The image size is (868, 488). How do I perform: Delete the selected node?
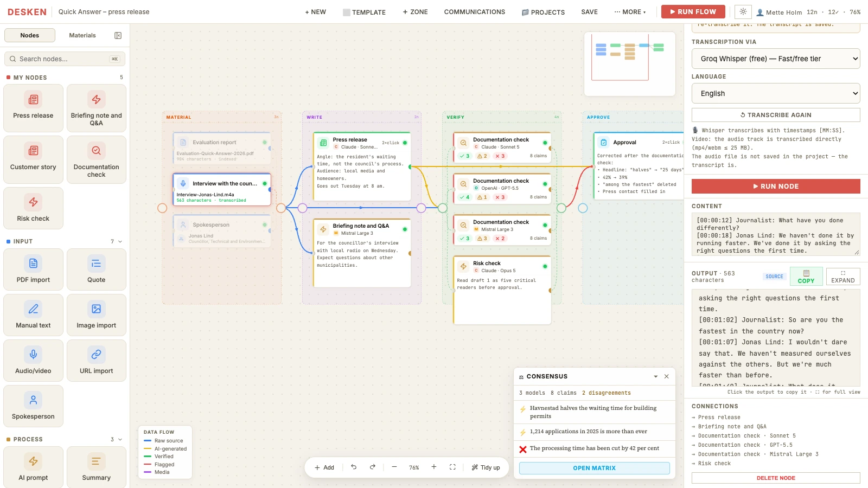click(x=776, y=478)
